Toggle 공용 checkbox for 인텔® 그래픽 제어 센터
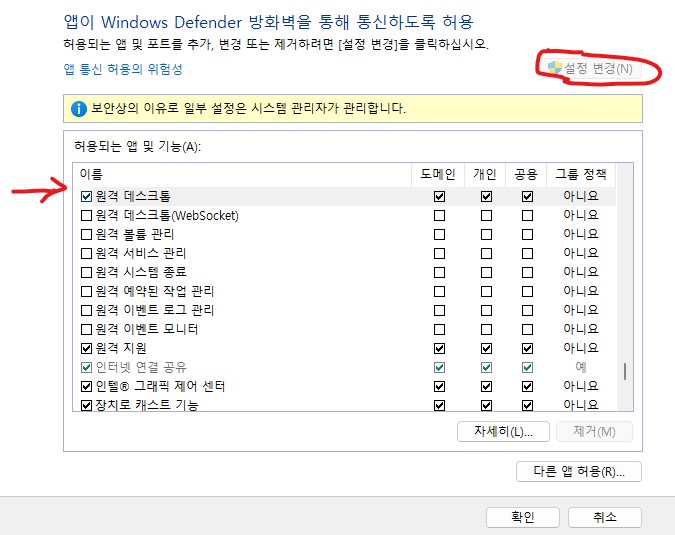The height and width of the screenshot is (535, 675). coord(527,387)
